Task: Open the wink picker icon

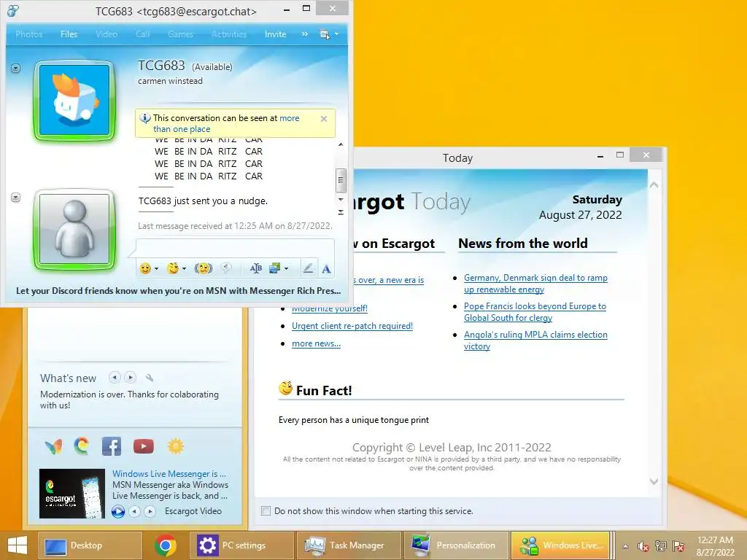Action: [x=172, y=268]
